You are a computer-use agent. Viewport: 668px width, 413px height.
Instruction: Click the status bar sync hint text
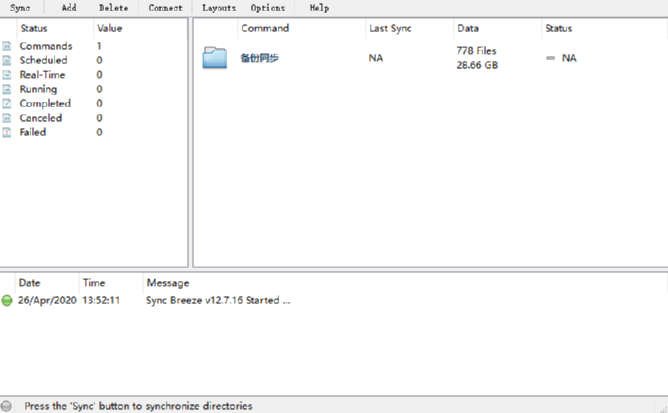click(138, 406)
